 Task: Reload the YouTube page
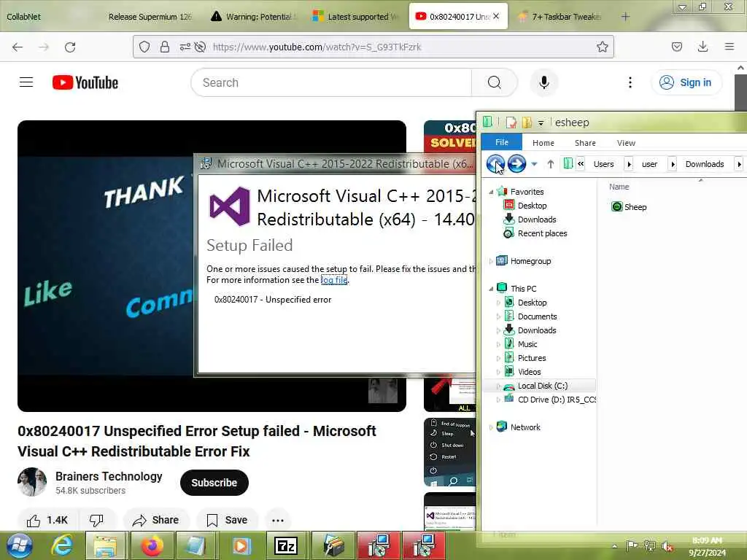70,47
